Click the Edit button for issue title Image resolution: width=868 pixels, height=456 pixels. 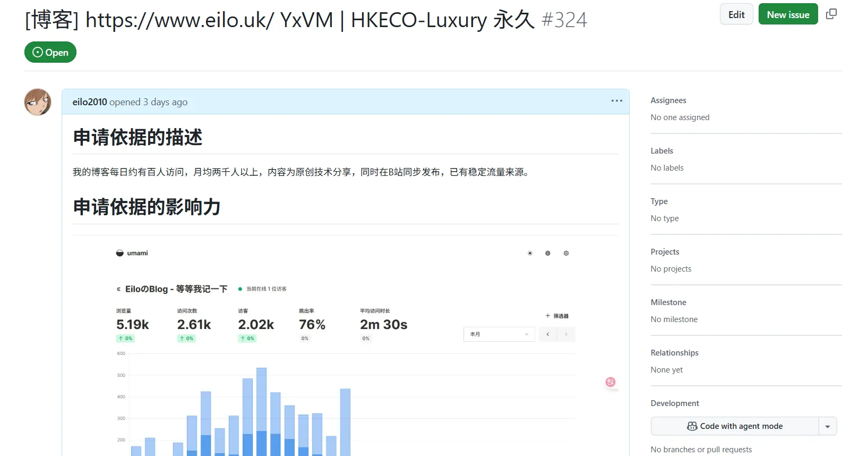(736, 14)
